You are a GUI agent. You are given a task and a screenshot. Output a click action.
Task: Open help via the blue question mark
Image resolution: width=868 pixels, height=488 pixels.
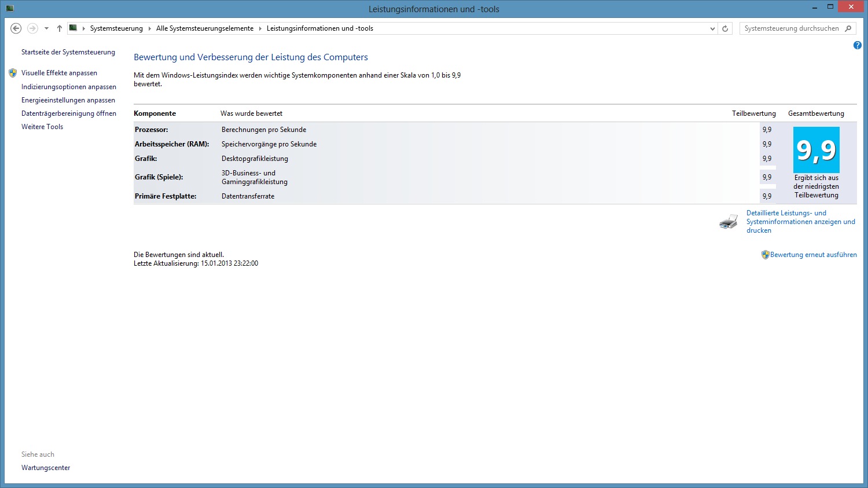click(x=857, y=45)
